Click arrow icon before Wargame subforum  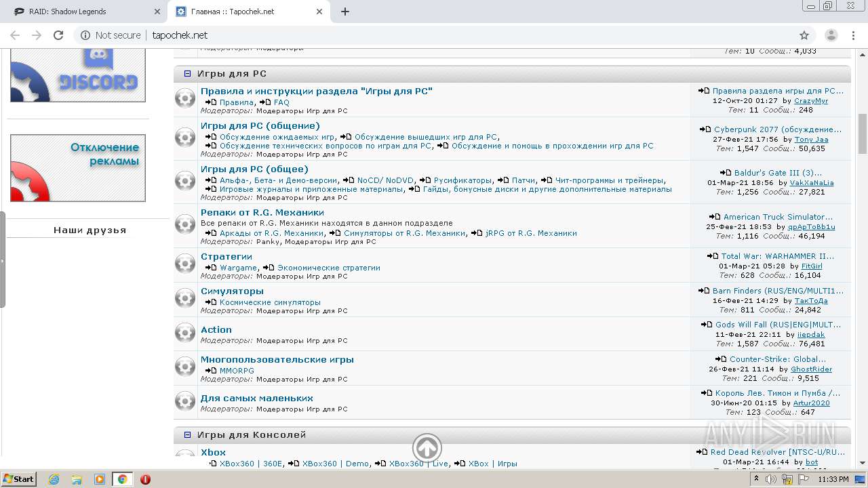[x=211, y=268]
